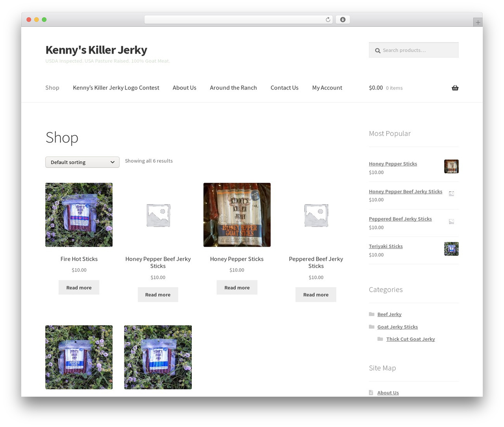Click the browser address bar
The height and width of the screenshot is (427, 504).
239,20
